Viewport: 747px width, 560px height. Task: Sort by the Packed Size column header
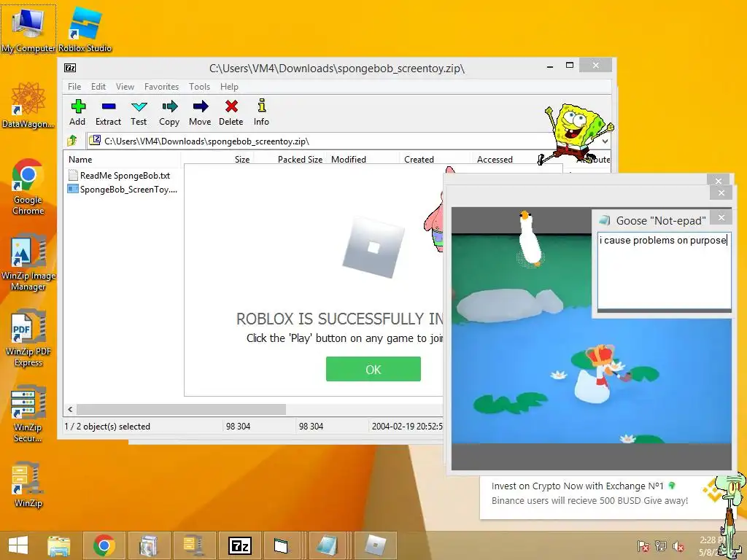(290, 160)
